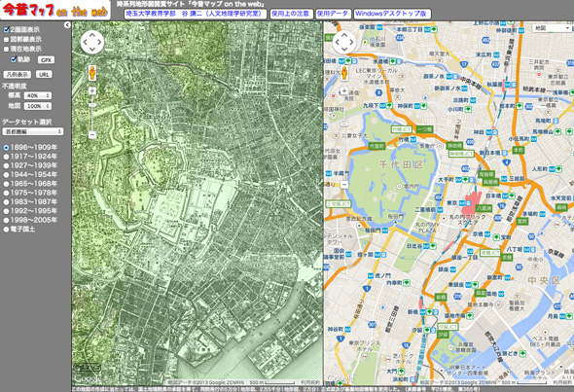The width and height of the screenshot is (574, 392).
Task: Enable the 図郭線表示 checkbox
Action: 6,39
